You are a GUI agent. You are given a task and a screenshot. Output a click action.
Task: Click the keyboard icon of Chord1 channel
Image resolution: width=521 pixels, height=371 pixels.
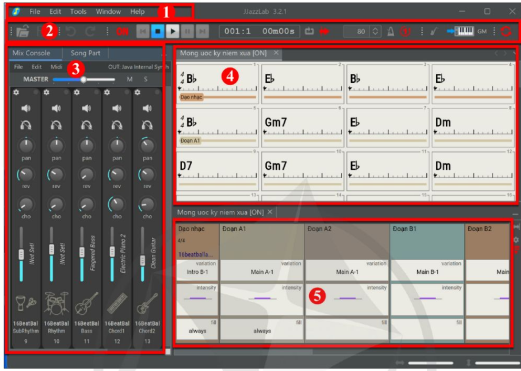[117, 304]
